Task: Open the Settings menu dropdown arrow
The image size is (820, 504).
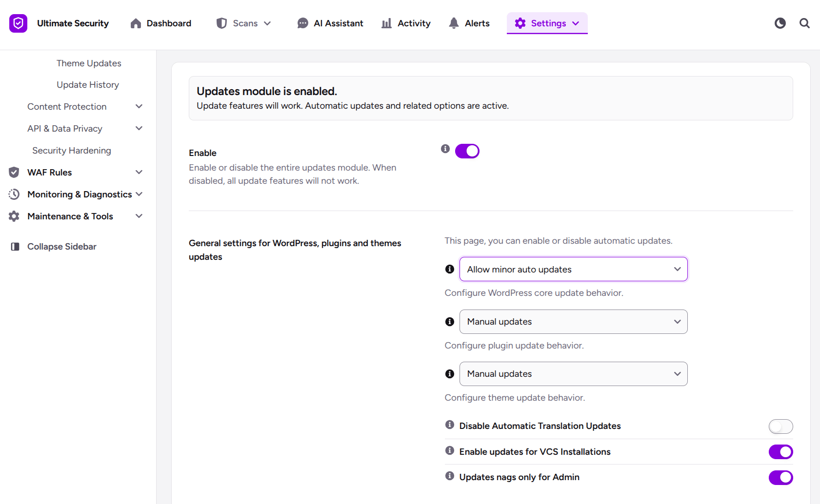Action: [576, 23]
